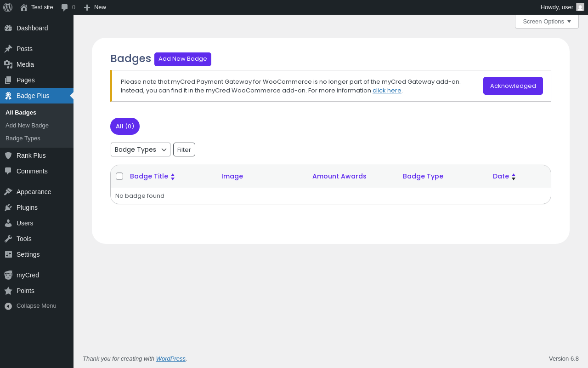Open the user avatar in admin bar

580,7
